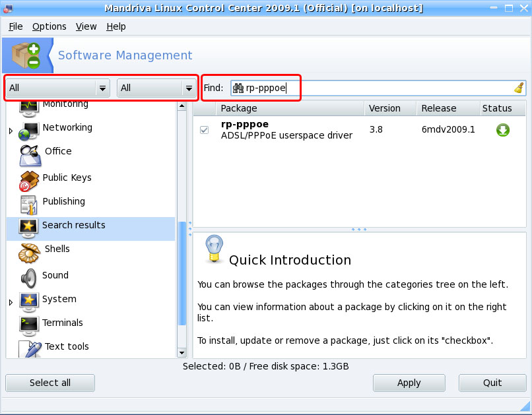Click the Publishing category icon

(x=29, y=205)
